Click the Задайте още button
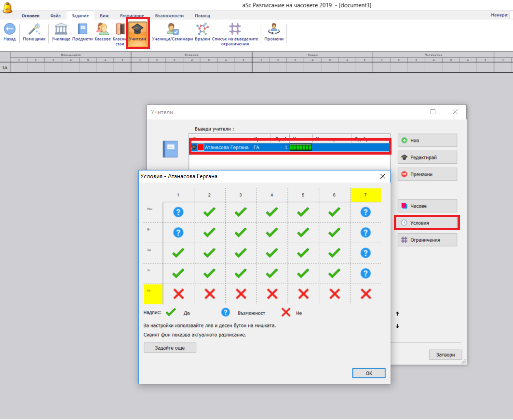Viewport: 513px width, 420px height. tap(170, 348)
